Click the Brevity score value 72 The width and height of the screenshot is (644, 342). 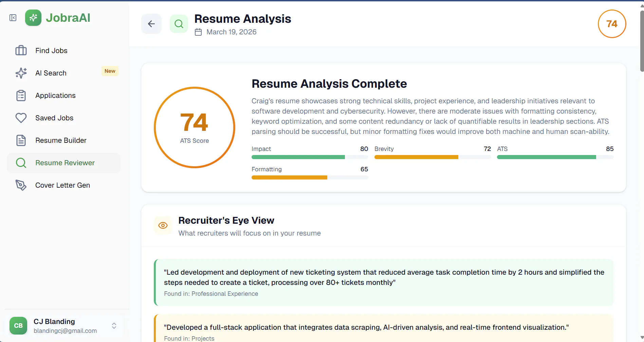pyautogui.click(x=487, y=149)
